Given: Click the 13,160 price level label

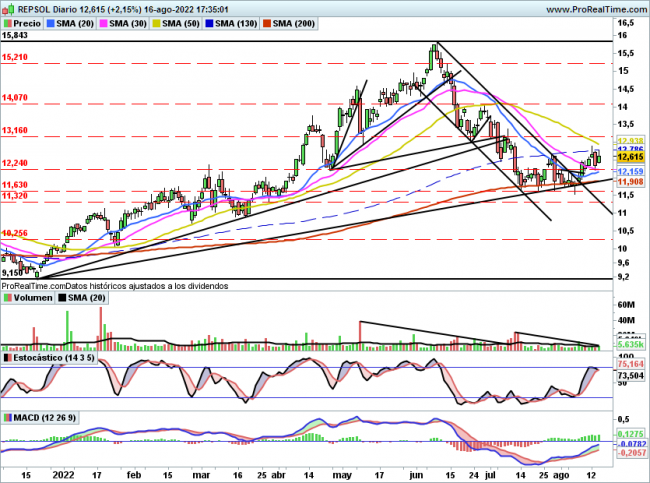Looking at the screenshot, I should pos(15,130).
